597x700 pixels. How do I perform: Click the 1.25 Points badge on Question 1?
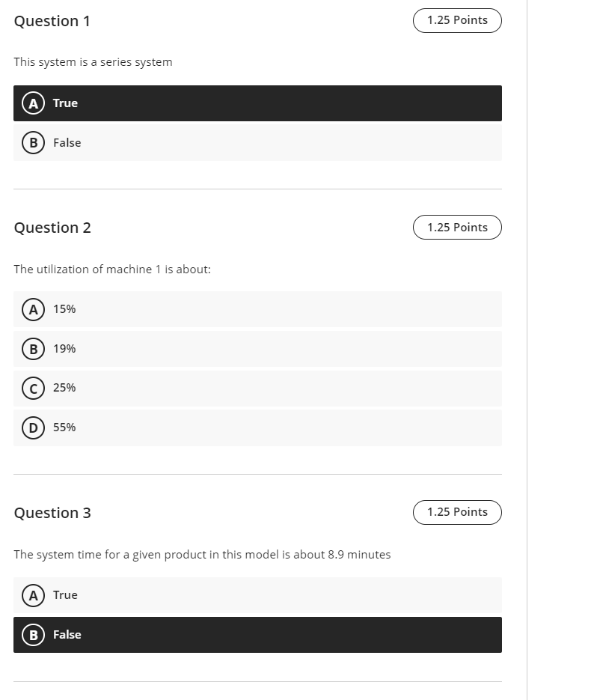457,20
